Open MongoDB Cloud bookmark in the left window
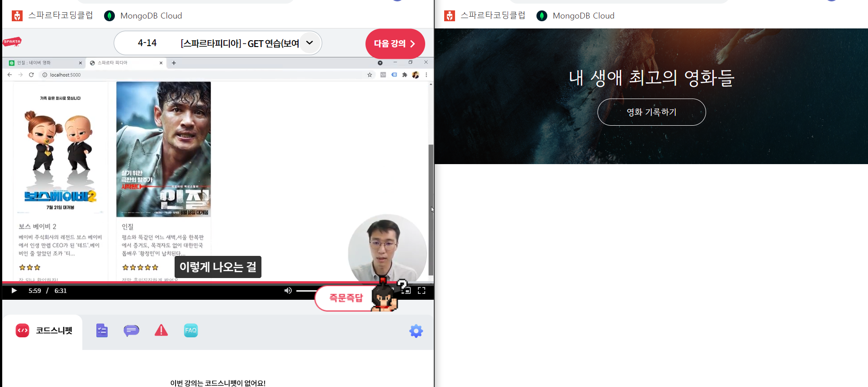868x387 pixels. 143,16
